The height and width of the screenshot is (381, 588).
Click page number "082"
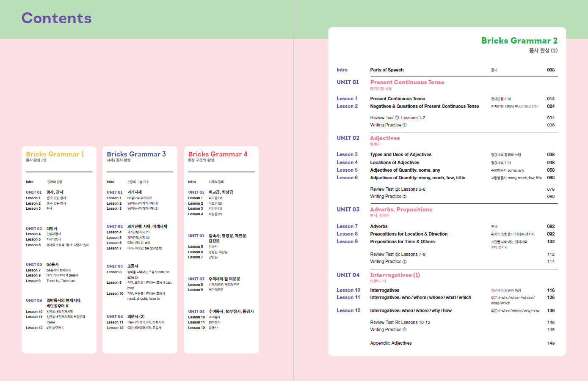point(551,226)
